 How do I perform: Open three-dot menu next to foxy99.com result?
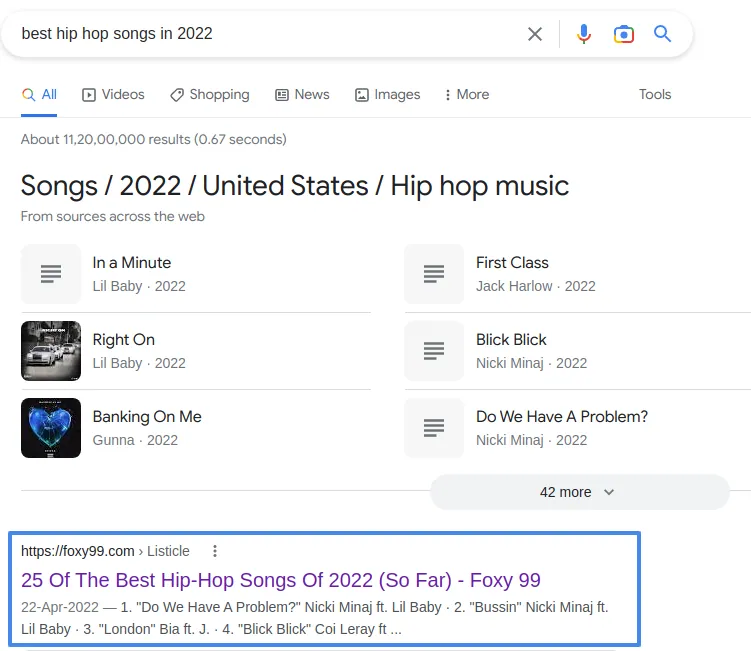coord(215,551)
